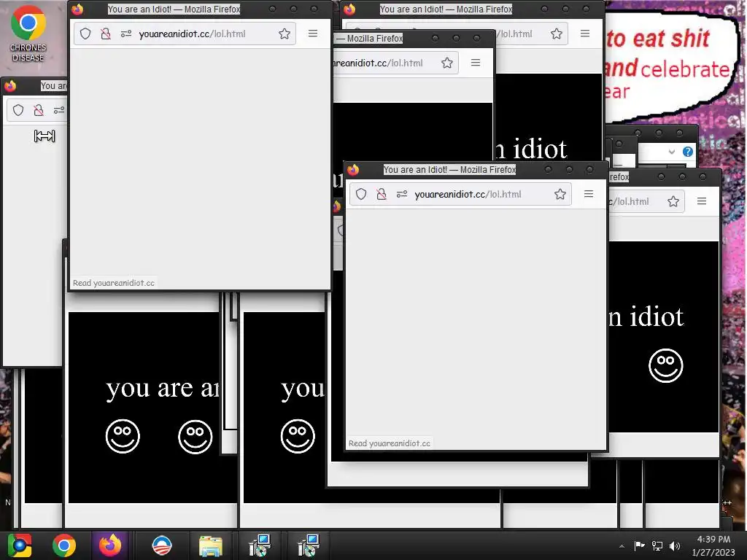Click the tracking protection shield in the top-left Firefox window
The image size is (747, 560).
pyautogui.click(x=85, y=34)
